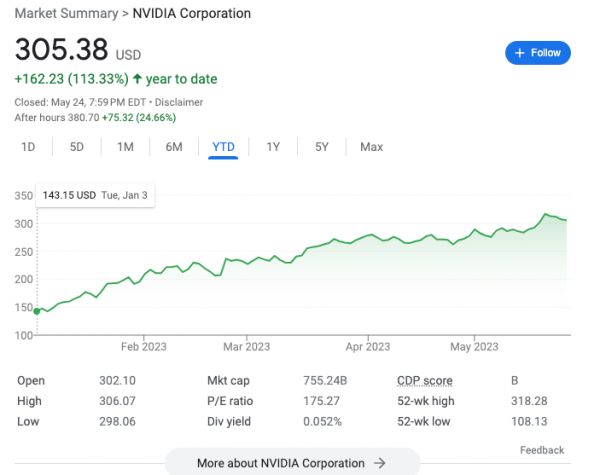Viewport: 600px width, 475px height.
Task: Click the CDP score label
Action: [424, 381]
